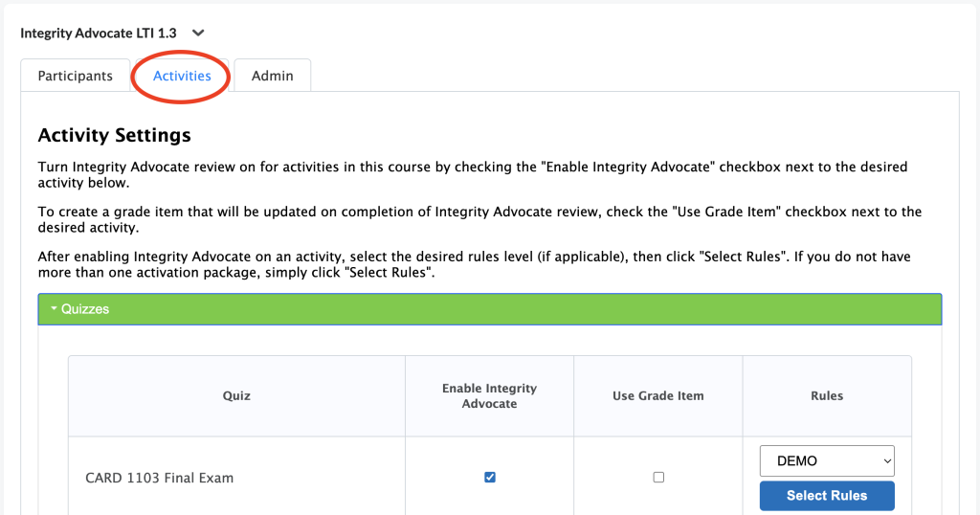
Task: Click the Activity Settings heading
Action: tap(114, 135)
